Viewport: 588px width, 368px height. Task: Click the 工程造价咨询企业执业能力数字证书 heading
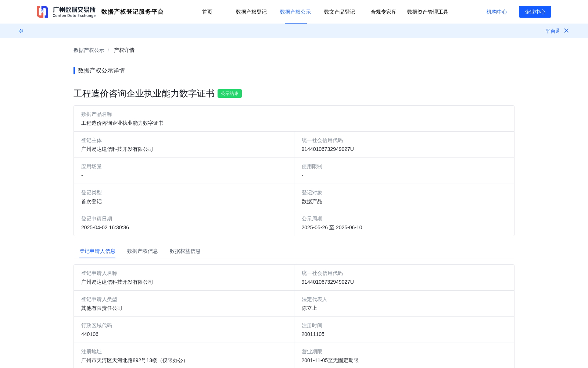[144, 93]
